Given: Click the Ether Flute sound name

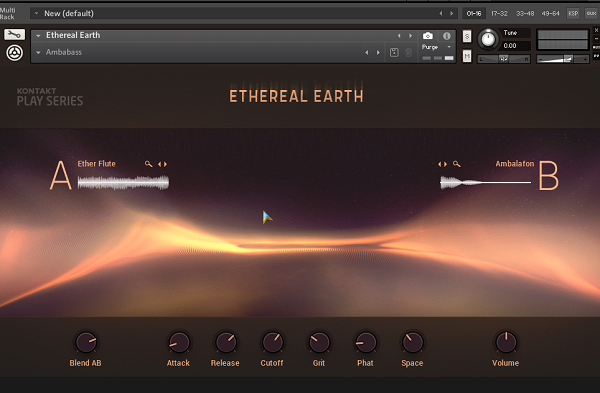Looking at the screenshot, I should point(96,164).
